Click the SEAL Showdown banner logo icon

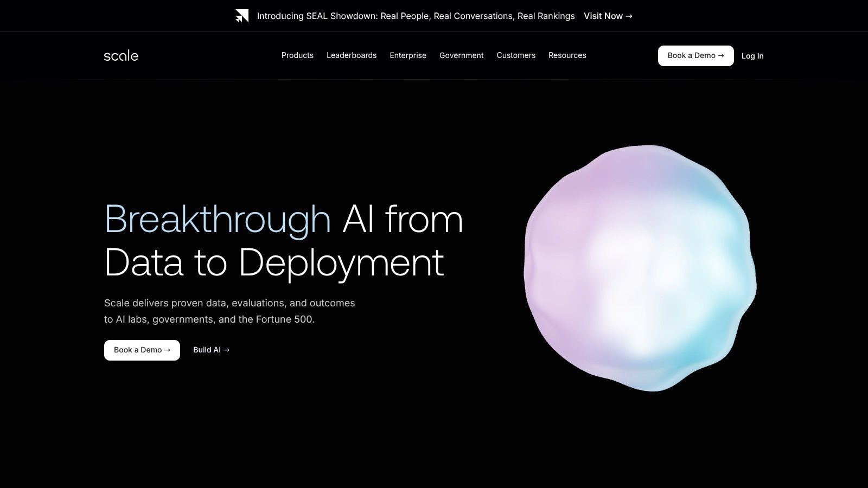pyautogui.click(x=242, y=16)
